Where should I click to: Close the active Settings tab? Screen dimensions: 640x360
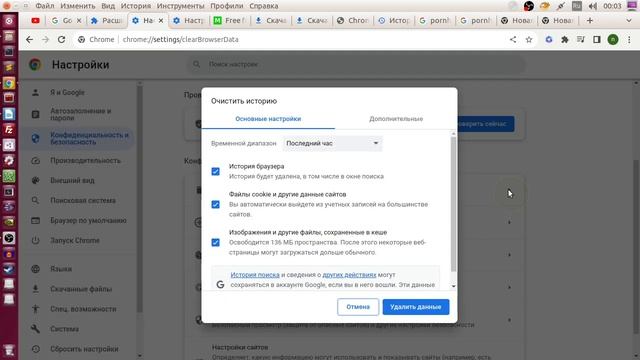tap(161, 20)
